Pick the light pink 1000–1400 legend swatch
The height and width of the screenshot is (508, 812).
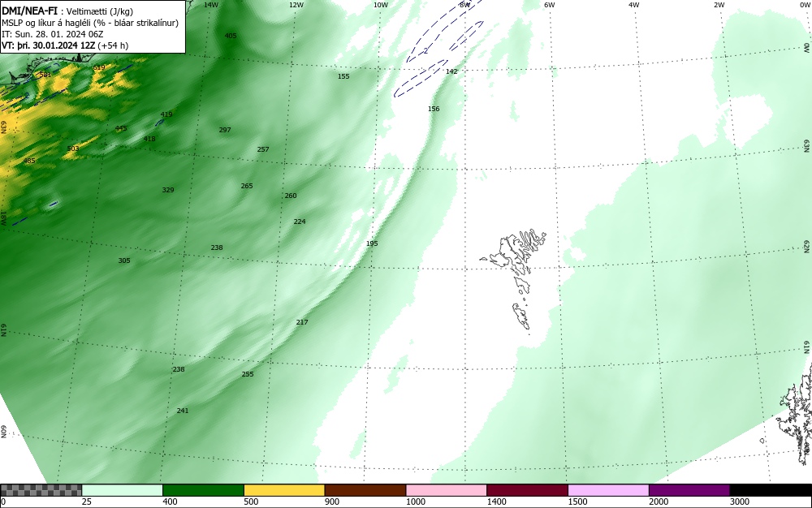[447, 490]
